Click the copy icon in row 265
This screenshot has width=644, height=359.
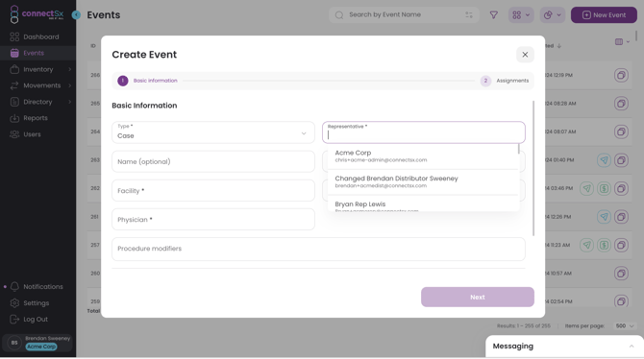pos(621,104)
